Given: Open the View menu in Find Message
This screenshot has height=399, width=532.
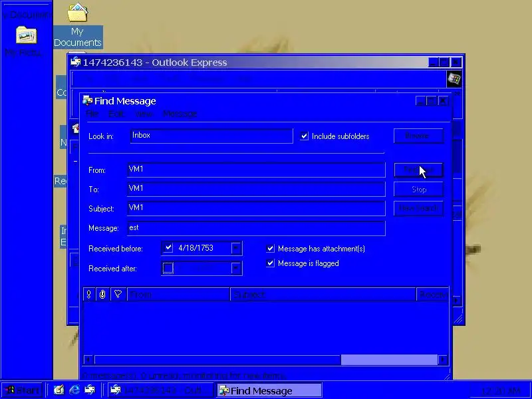Looking at the screenshot, I should (144, 114).
